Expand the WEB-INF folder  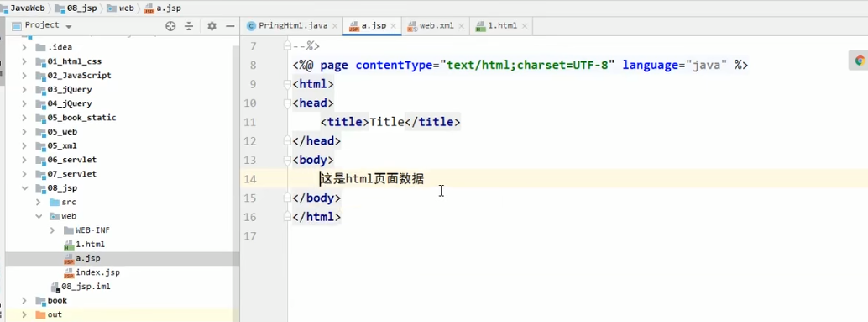[x=53, y=230]
